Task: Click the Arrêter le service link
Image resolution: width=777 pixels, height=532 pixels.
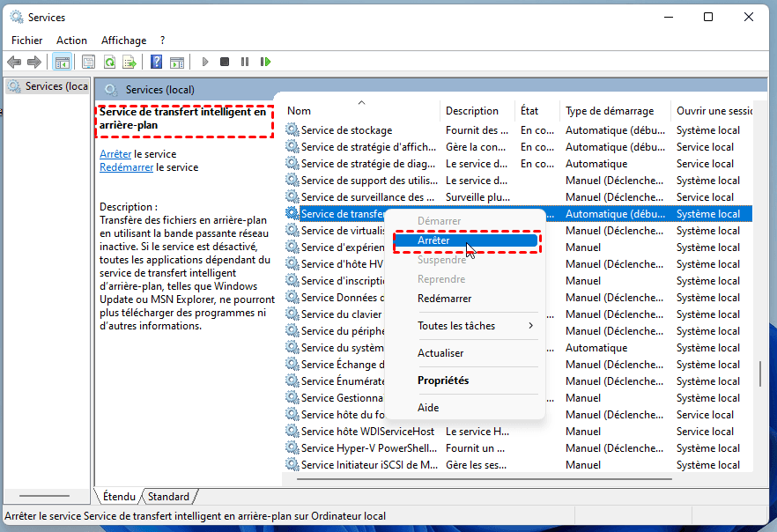Action: pos(115,154)
